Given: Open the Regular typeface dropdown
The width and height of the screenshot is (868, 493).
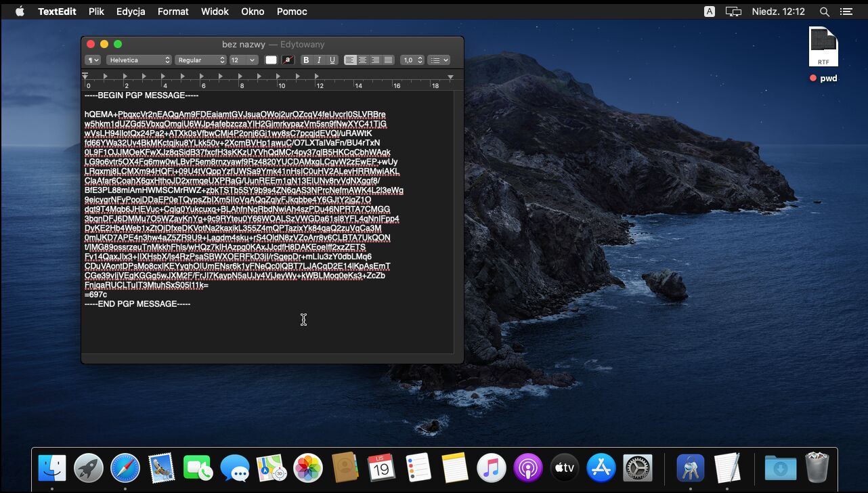Looking at the screenshot, I should (201, 60).
